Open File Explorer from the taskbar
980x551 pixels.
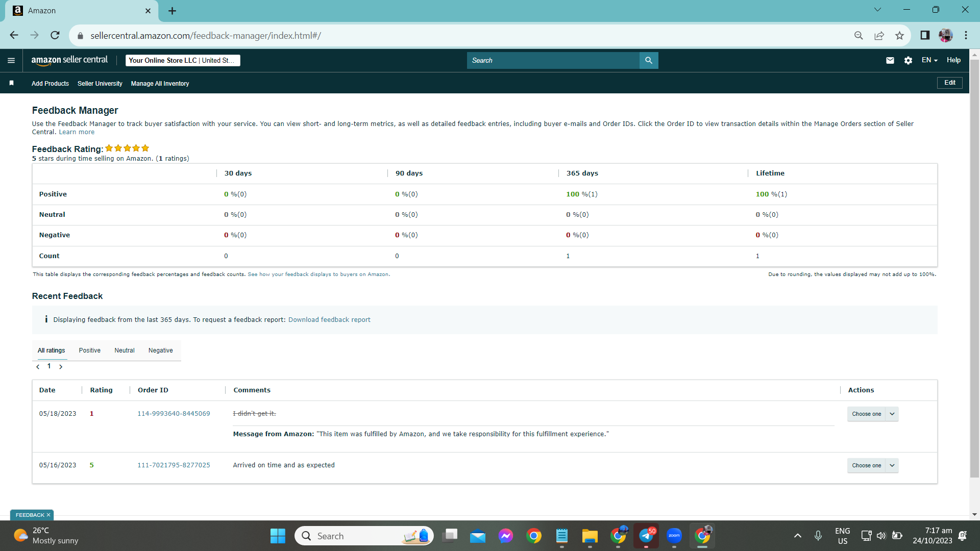click(590, 536)
